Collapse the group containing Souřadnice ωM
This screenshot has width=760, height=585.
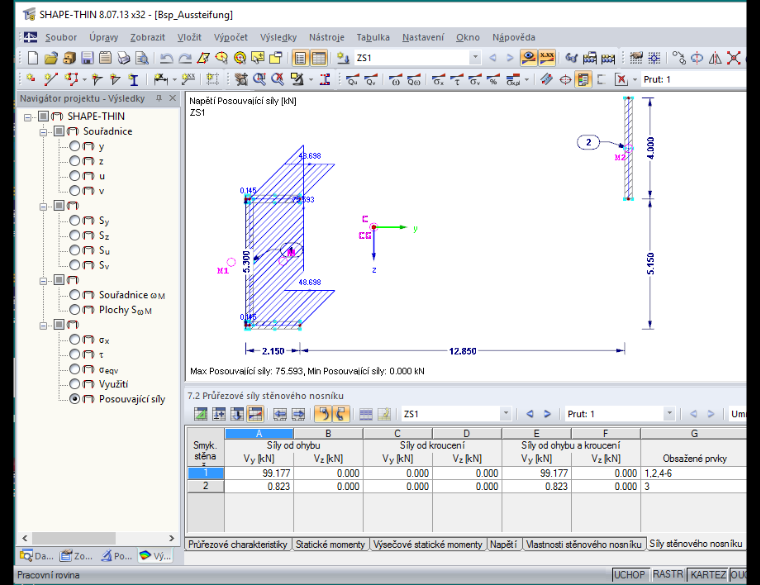(x=44, y=281)
